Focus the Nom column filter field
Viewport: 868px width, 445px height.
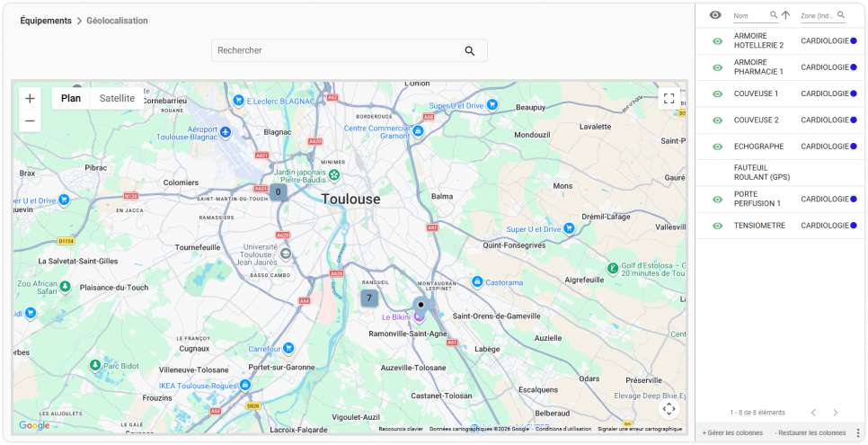750,16
